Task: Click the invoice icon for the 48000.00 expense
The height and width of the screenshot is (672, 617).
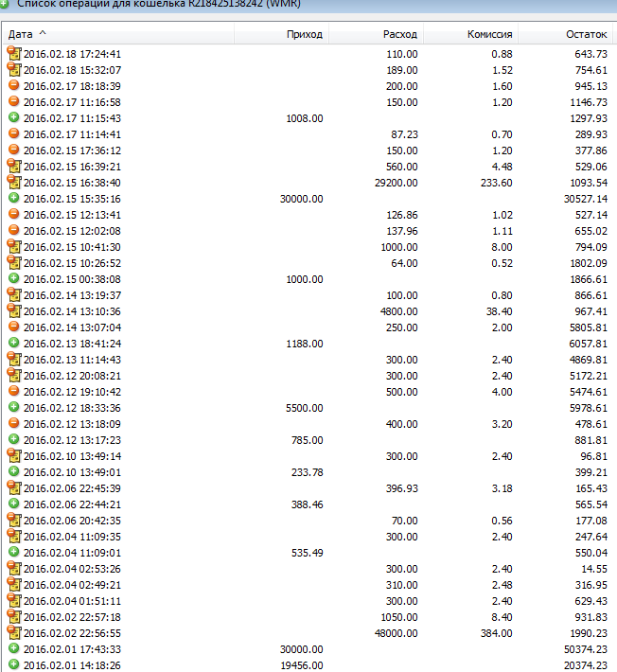Action: (14, 632)
